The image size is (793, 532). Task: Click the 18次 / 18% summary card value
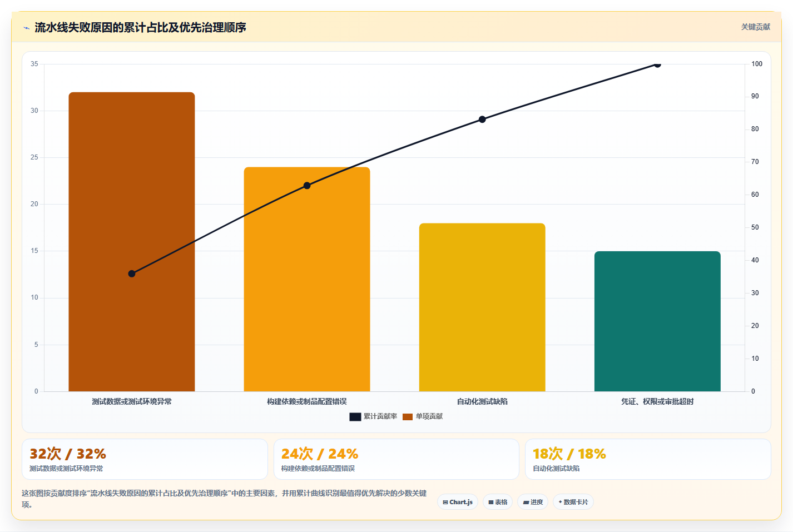pos(569,454)
